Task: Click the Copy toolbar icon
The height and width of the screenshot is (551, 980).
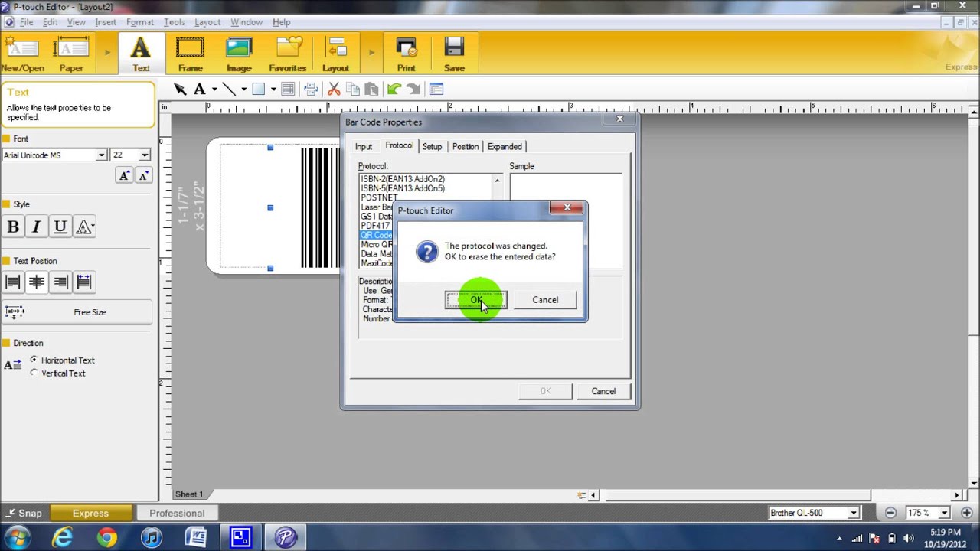Action: (x=353, y=90)
